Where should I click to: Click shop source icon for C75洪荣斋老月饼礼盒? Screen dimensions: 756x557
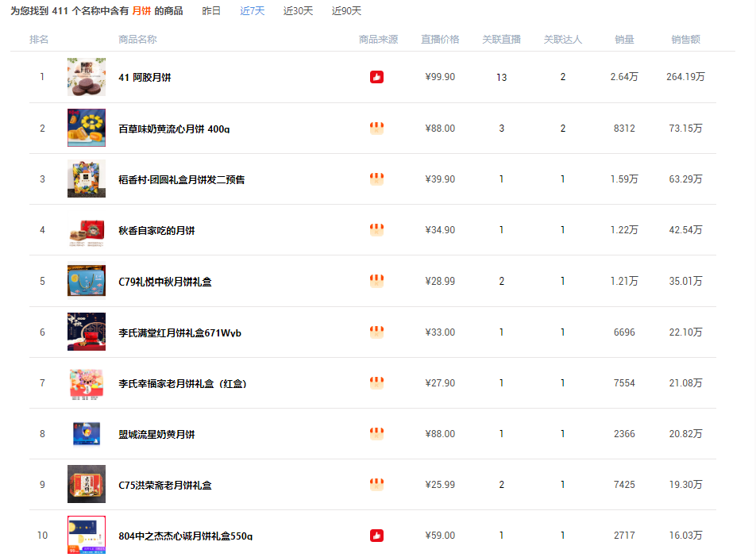point(376,484)
